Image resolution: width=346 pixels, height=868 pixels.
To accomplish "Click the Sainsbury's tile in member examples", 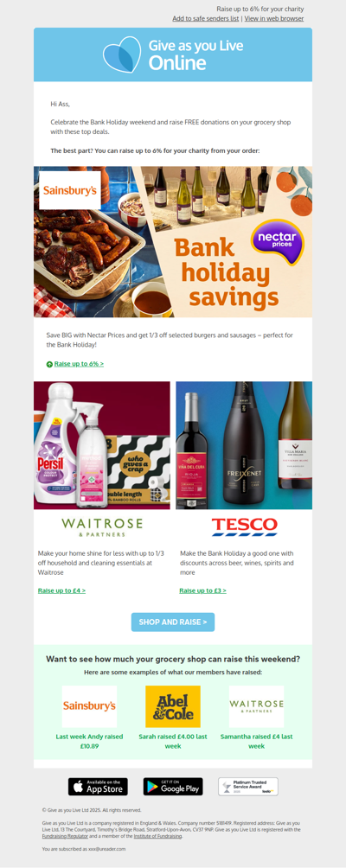I will point(89,706).
